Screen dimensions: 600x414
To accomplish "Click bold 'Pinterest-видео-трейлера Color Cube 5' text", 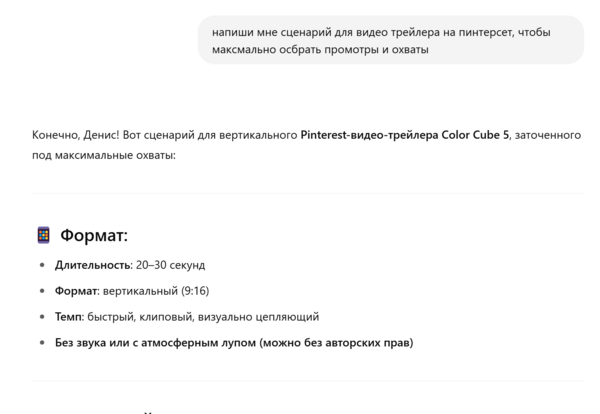I will (405, 136).
